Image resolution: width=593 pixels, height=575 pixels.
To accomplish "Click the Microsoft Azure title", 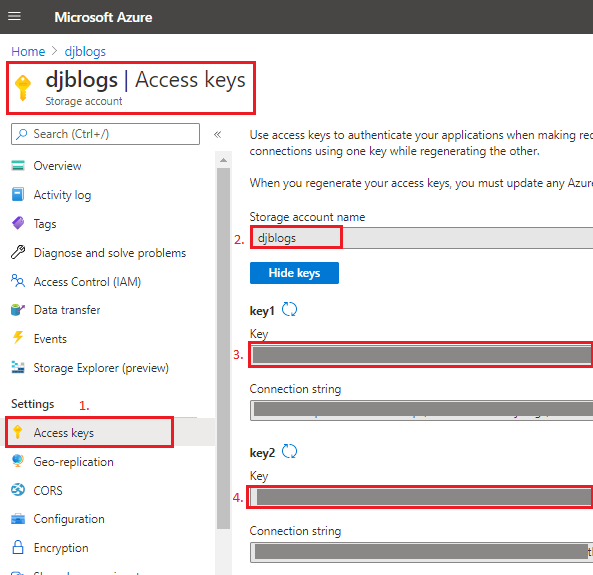I will click(103, 17).
